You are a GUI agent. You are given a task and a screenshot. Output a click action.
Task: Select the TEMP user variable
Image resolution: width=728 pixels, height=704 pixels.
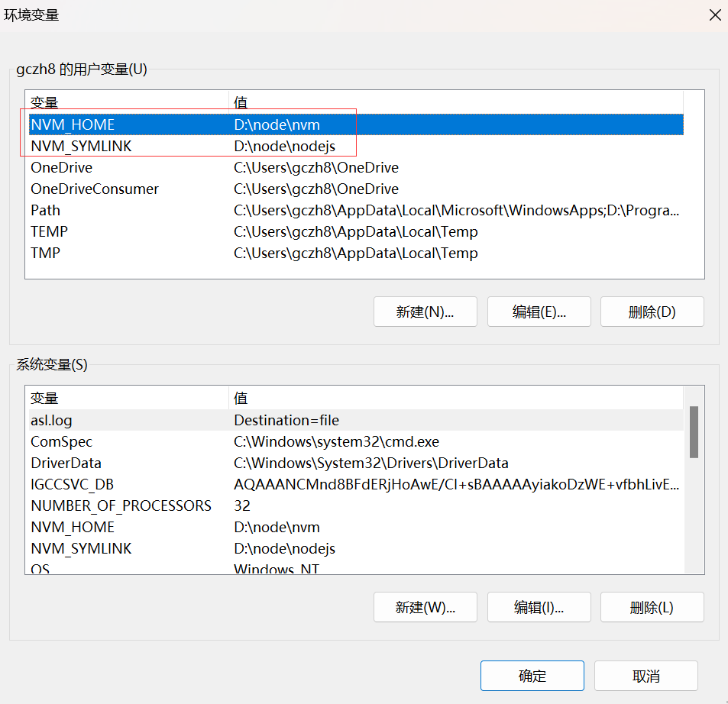(356, 231)
